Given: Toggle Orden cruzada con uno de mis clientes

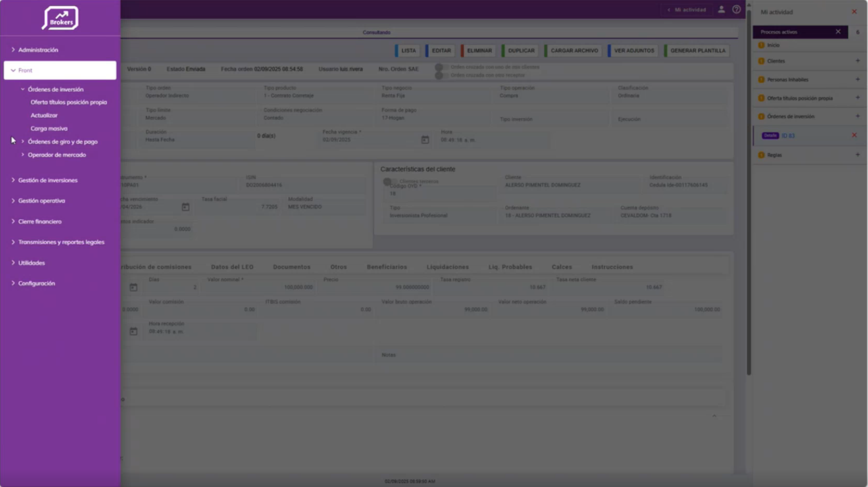Looking at the screenshot, I should 440,67.
